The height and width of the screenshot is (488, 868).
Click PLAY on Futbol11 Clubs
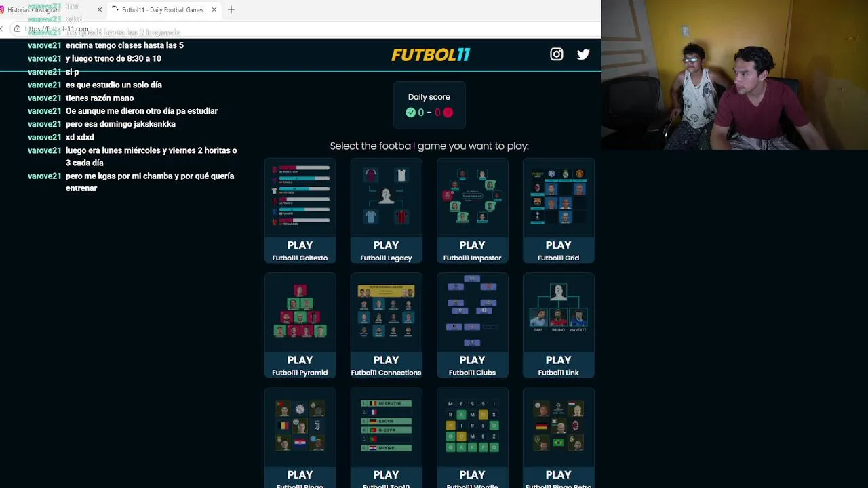[x=472, y=360]
